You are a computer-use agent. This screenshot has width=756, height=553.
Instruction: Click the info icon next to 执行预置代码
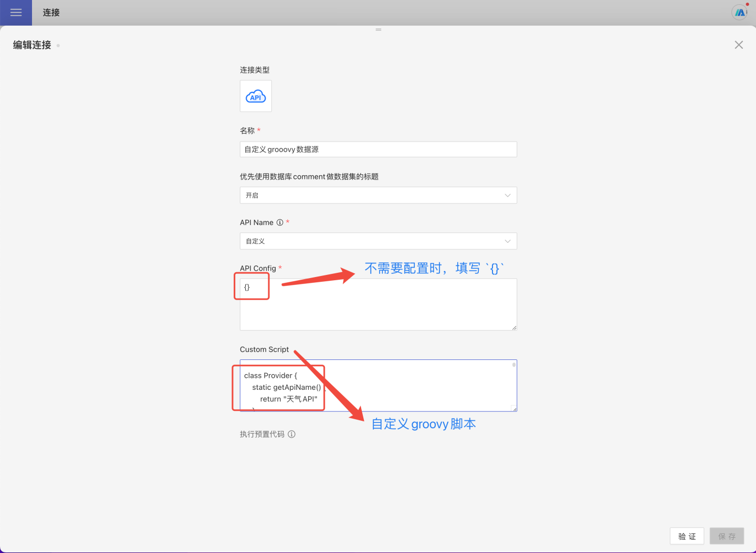[x=292, y=434]
